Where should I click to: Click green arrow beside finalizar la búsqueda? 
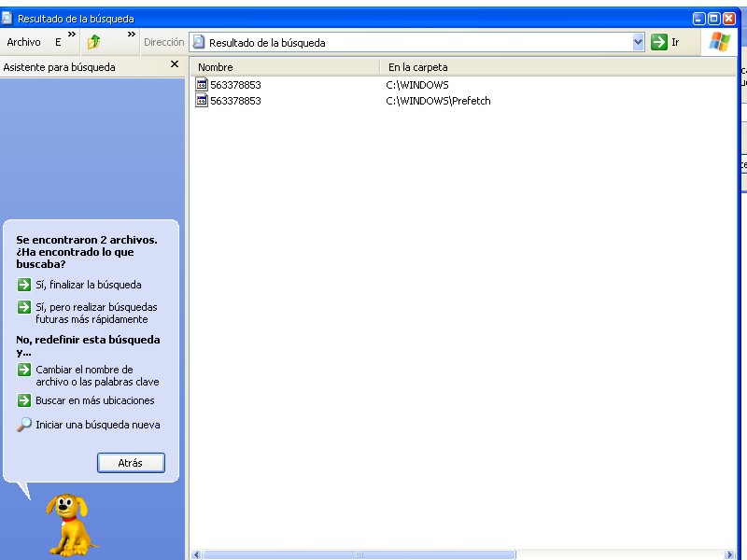click(24, 285)
